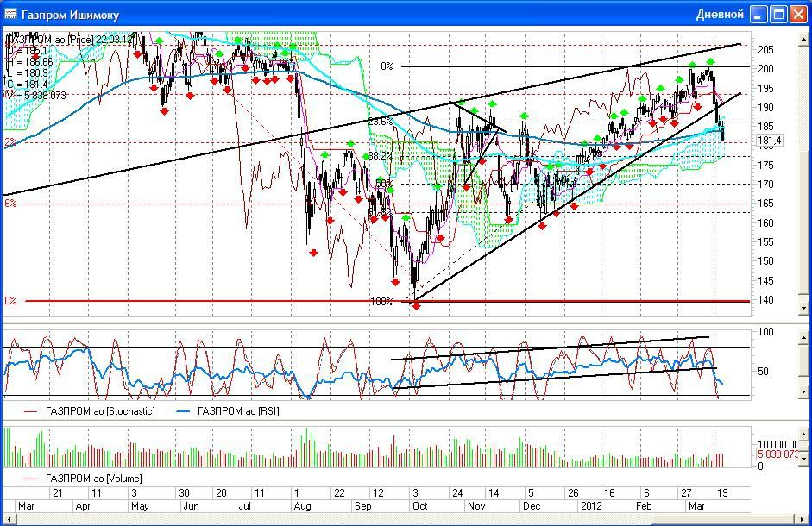Image resolution: width=812 pixels, height=526 pixels.
Task: Click the C = 181,4 close value readout
Action: tap(28, 85)
